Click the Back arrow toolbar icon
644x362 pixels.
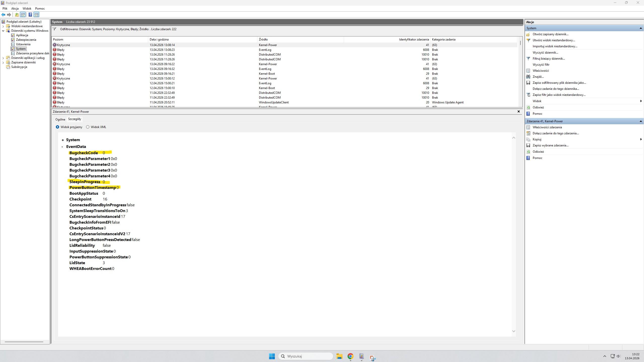point(3,15)
